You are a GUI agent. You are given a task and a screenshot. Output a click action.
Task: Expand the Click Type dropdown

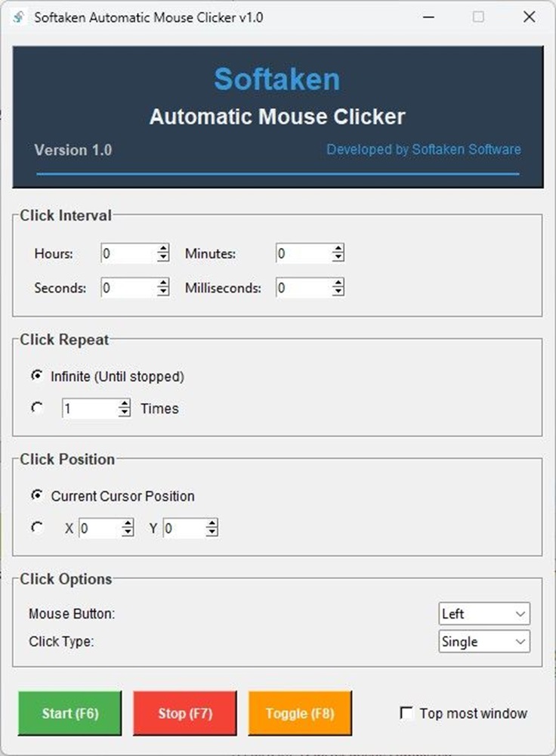coord(484,642)
